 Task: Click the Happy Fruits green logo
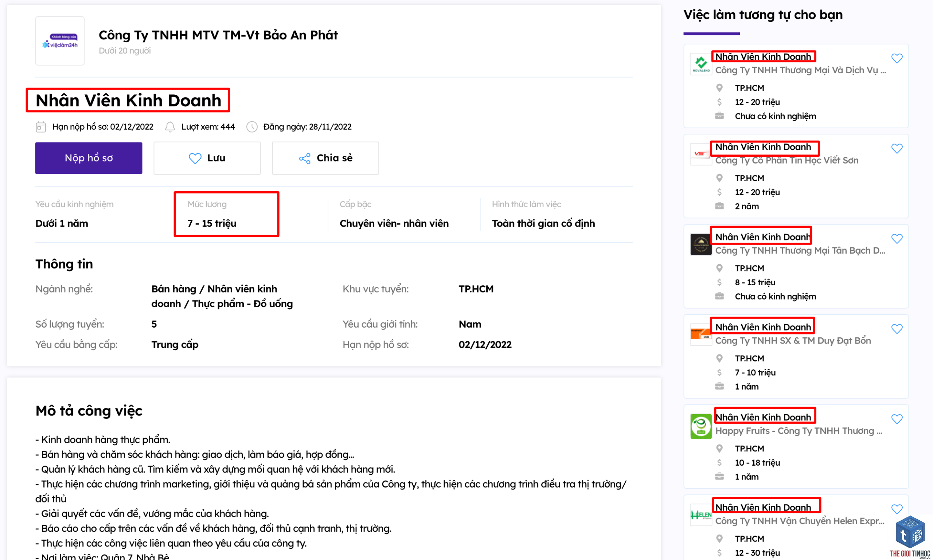point(701,426)
